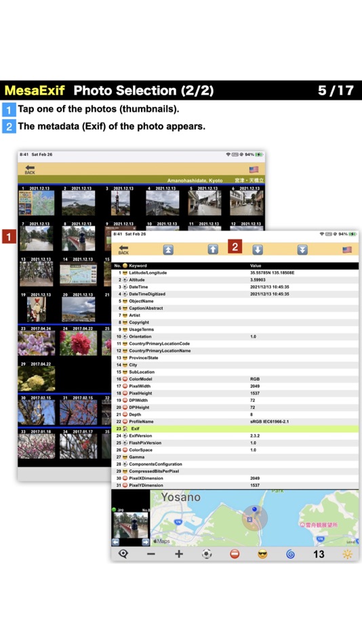Select the Altitude row
Screen dimensions: 362x644
235,280
